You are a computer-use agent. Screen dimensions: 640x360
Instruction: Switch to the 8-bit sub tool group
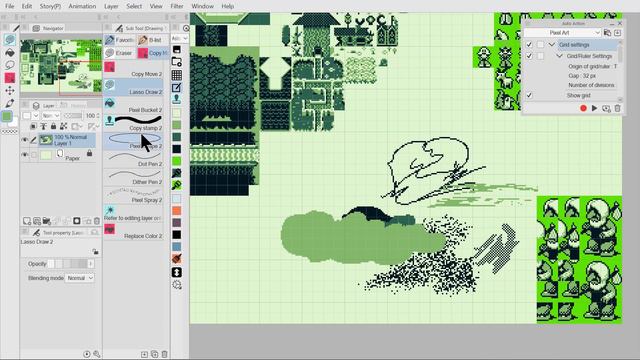[150, 40]
